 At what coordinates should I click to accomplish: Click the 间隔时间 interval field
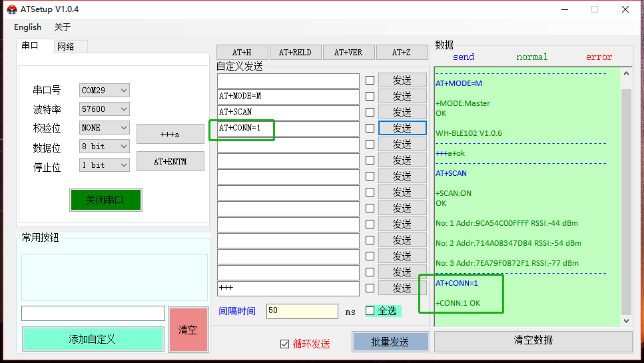[x=302, y=311]
